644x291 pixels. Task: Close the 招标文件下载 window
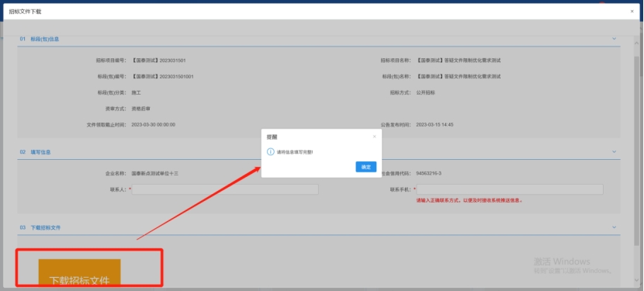(632, 12)
